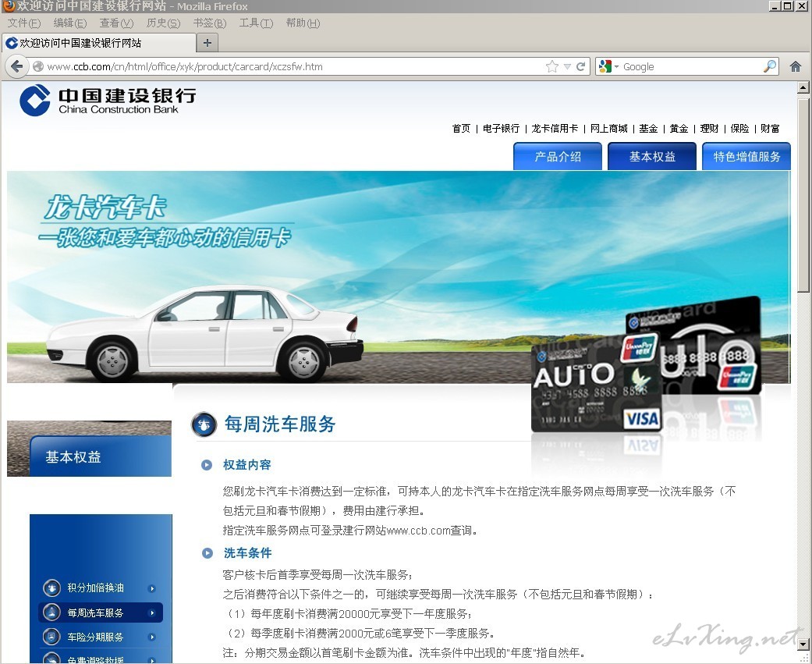Click the vertical scrollbar thumb
The height and width of the screenshot is (664, 812).
803,194
